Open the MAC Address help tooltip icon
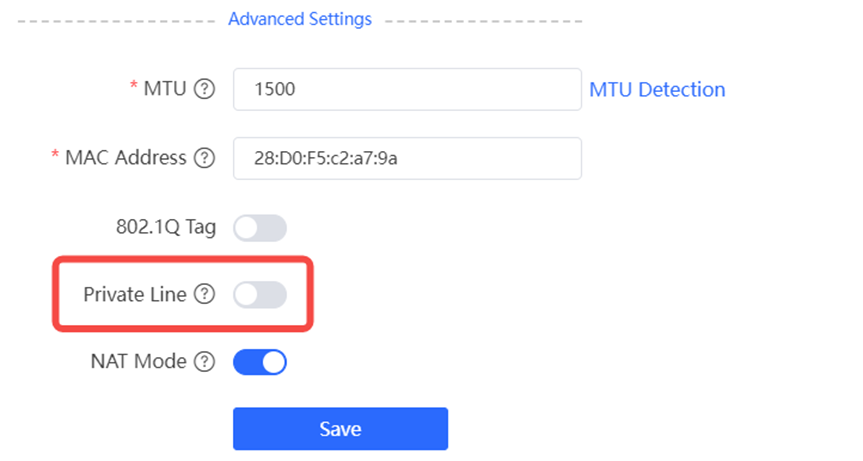The height and width of the screenshot is (461, 863). pos(204,158)
